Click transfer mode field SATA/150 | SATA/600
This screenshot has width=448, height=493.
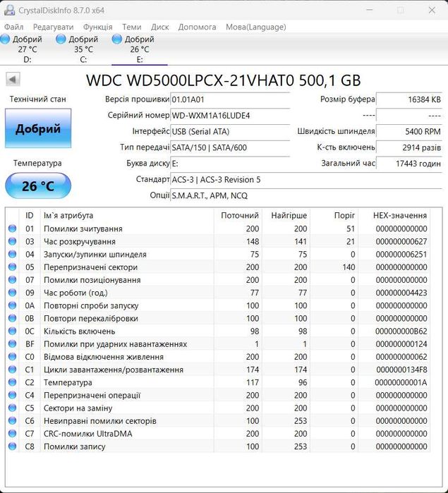pyautogui.click(x=230, y=147)
